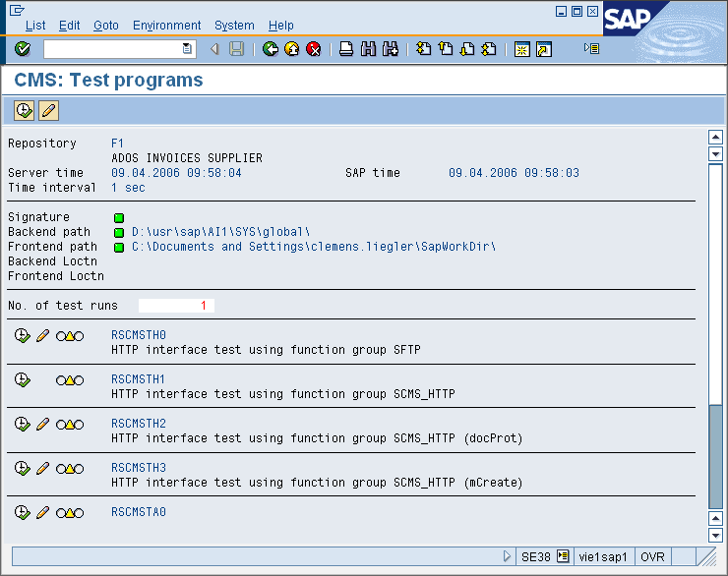The image size is (728, 576).
Task: Click the pencil icon beside RSCMSTH2
Action: [x=42, y=425]
